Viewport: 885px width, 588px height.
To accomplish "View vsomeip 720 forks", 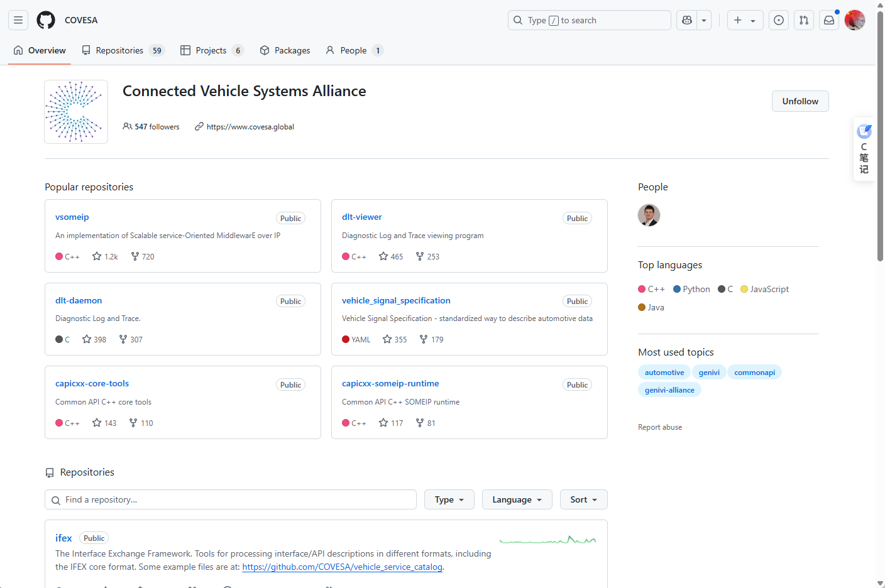I will 143,256.
